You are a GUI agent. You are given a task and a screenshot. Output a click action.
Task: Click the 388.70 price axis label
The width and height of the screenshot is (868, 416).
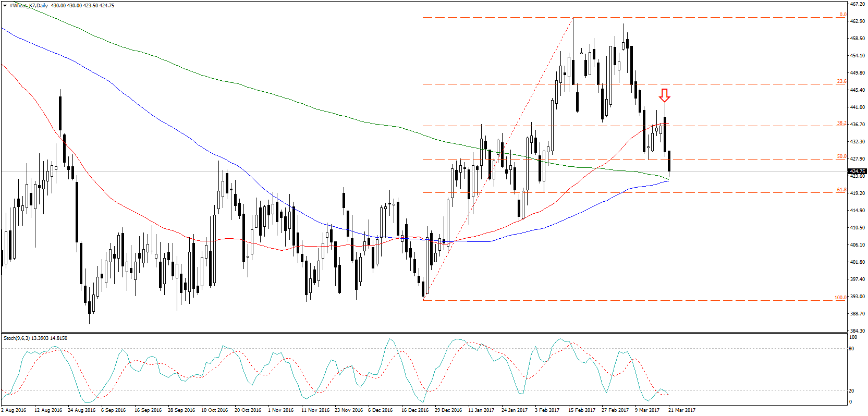pyautogui.click(x=858, y=314)
